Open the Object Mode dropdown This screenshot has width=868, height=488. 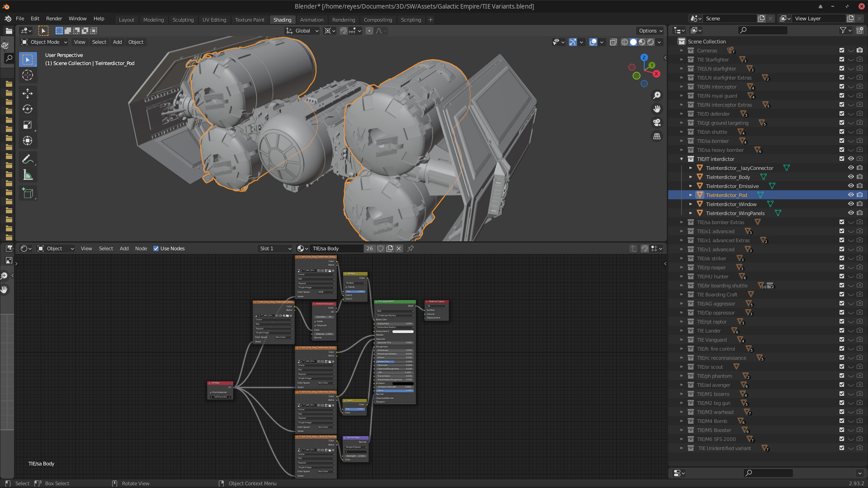coord(44,42)
